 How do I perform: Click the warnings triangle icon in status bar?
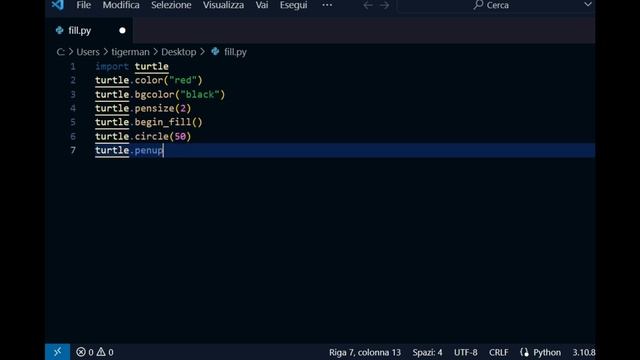(101, 352)
